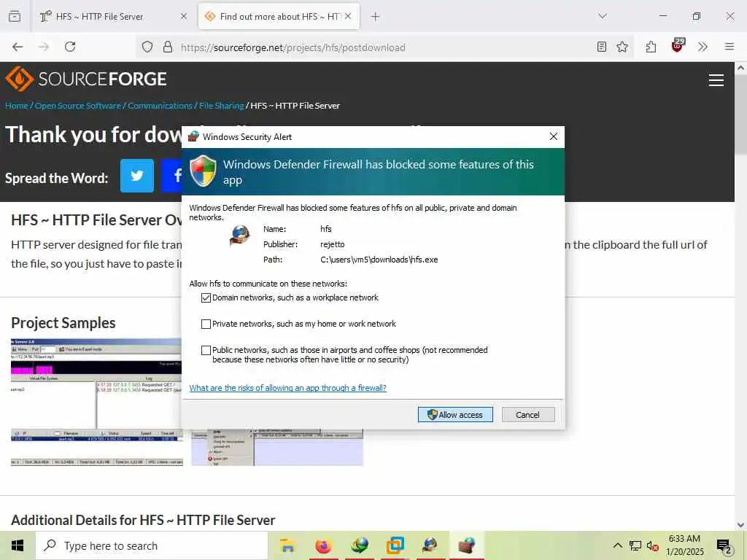This screenshot has height=560, width=747.
Task: Follow the Home breadcrumb link
Action: pos(17,106)
